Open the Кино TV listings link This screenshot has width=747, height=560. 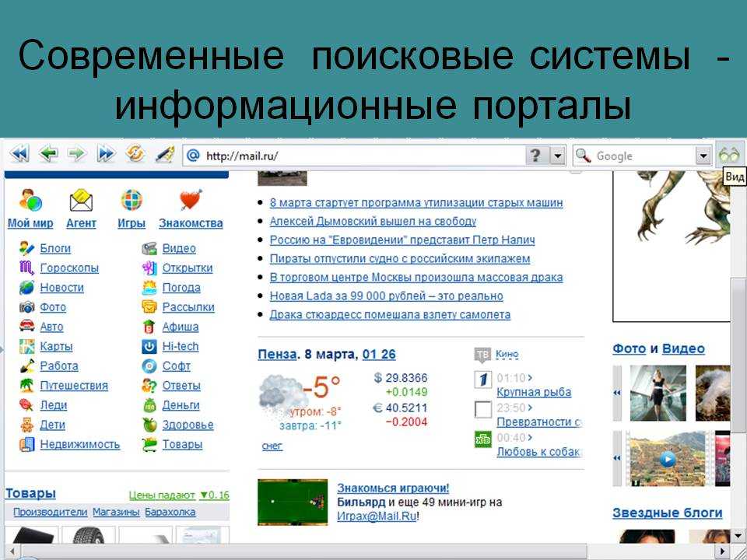tap(507, 354)
